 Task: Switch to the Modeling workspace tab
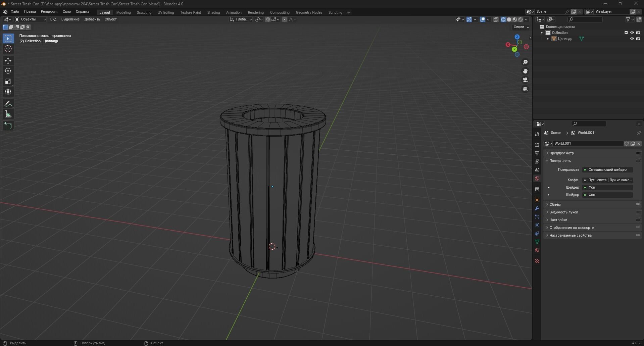(x=123, y=12)
